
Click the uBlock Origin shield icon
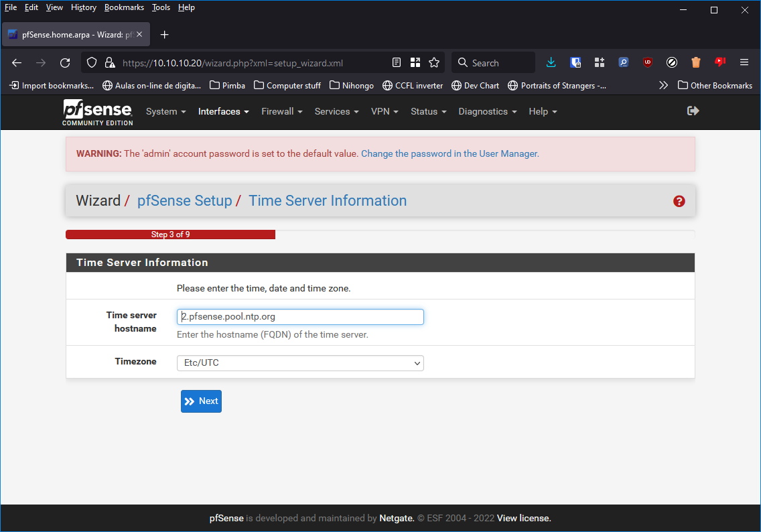tap(647, 62)
